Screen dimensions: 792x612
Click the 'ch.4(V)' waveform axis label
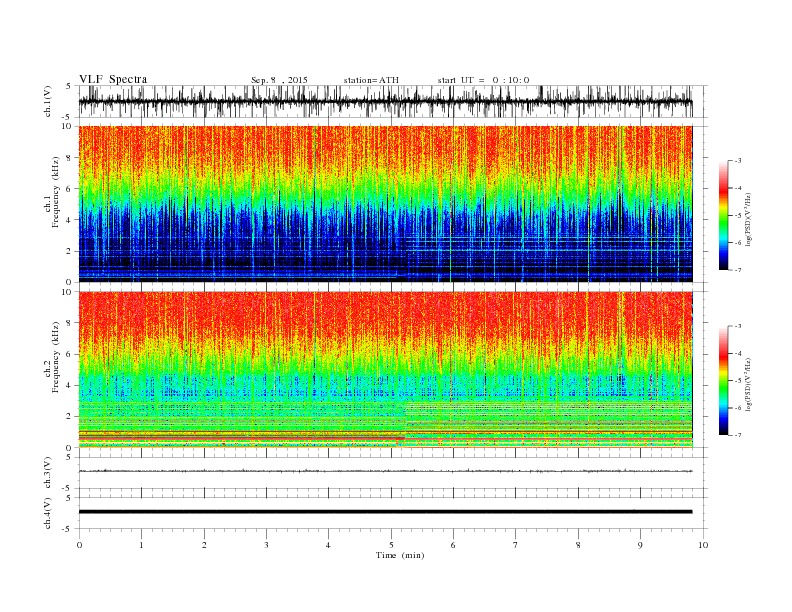(x=48, y=513)
